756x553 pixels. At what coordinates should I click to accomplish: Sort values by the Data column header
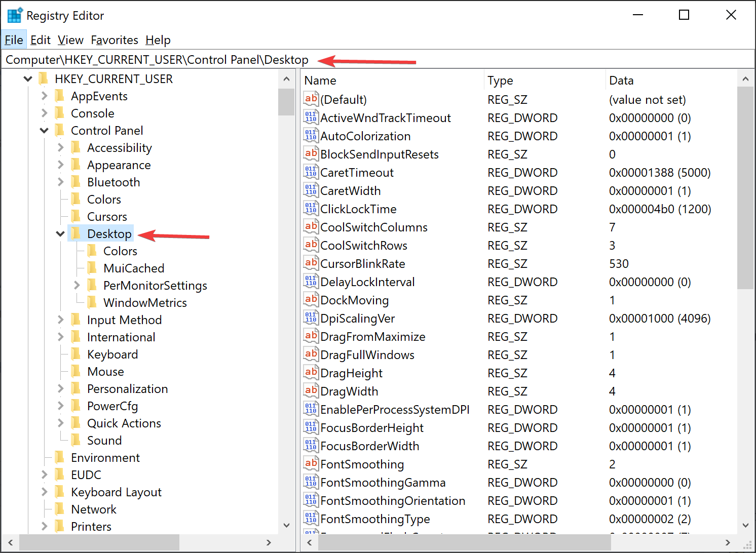pyautogui.click(x=671, y=81)
